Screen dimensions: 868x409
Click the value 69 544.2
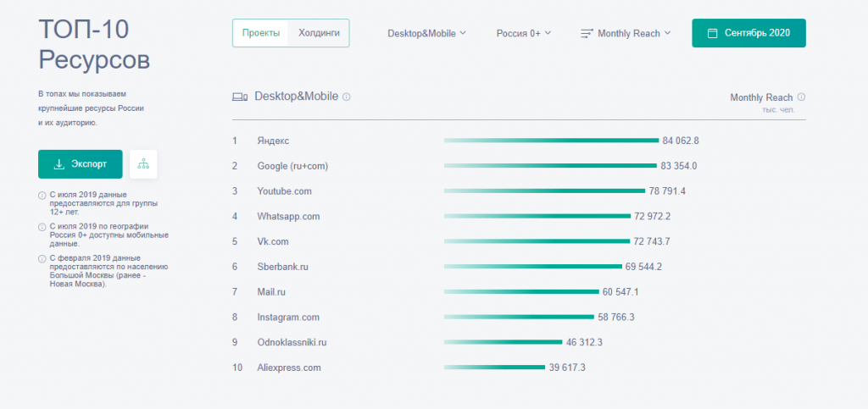point(644,267)
